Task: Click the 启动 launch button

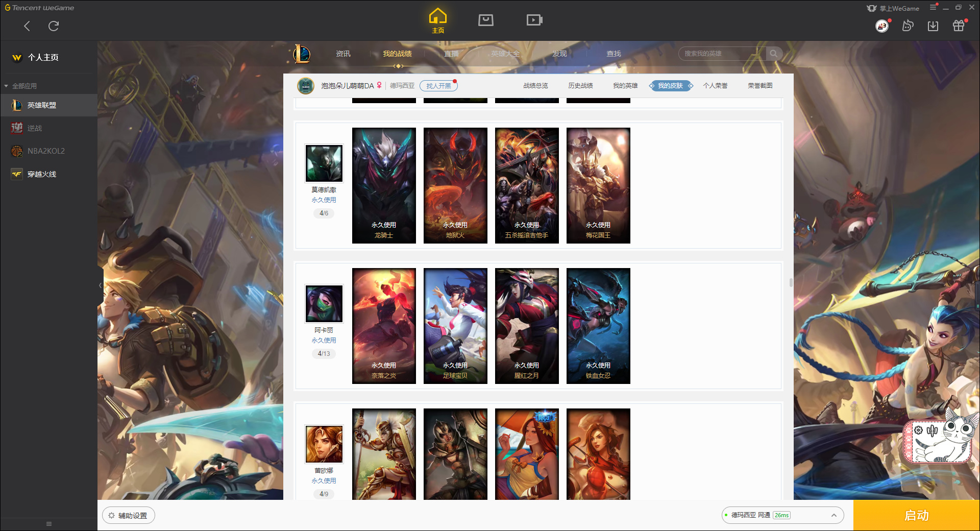Action: (x=917, y=516)
